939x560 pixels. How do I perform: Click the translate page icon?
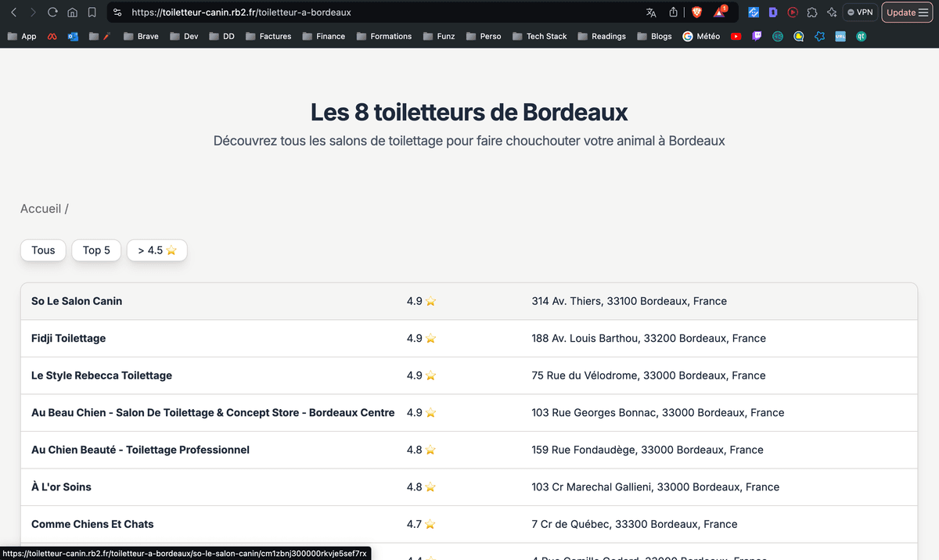pos(651,13)
